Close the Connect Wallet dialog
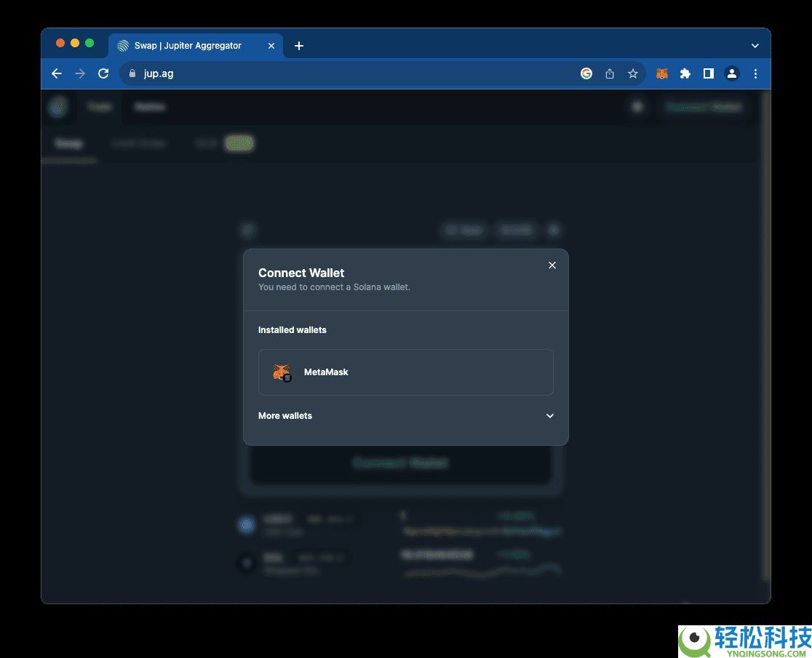 pyautogui.click(x=552, y=265)
